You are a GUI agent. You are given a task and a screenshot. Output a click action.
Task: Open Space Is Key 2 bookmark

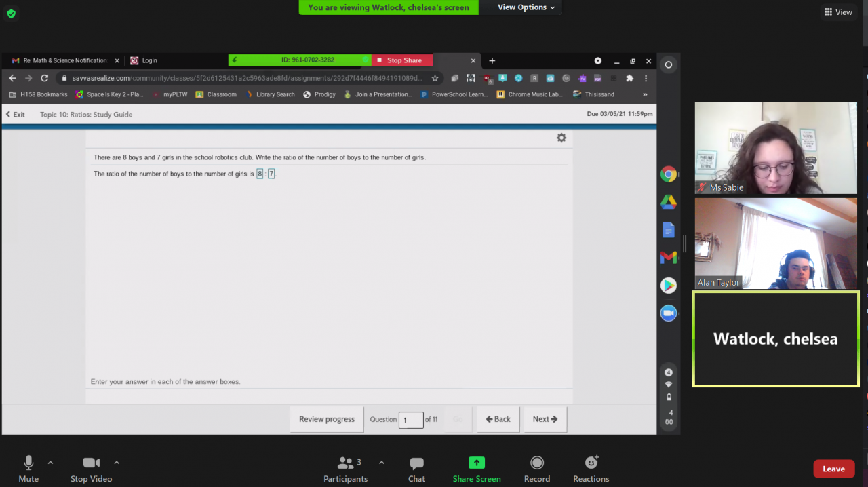[110, 94]
